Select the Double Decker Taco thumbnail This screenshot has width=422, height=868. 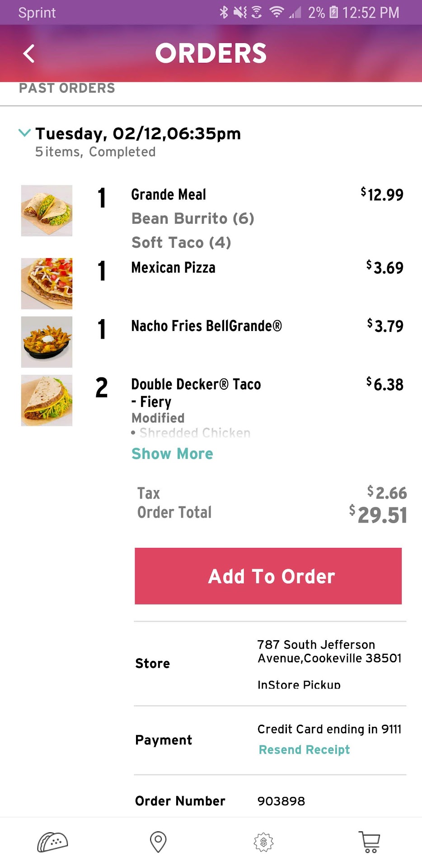click(x=47, y=400)
